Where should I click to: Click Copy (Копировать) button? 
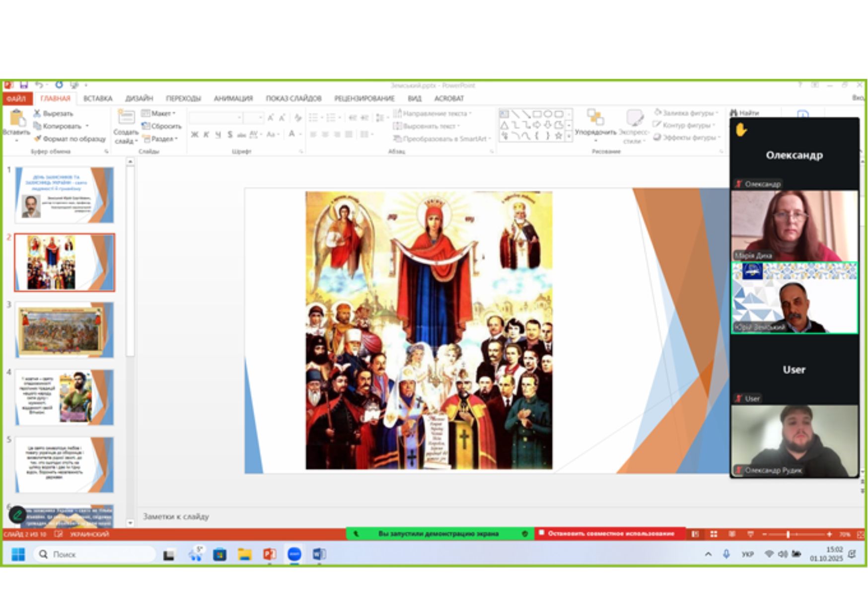(x=61, y=126)
